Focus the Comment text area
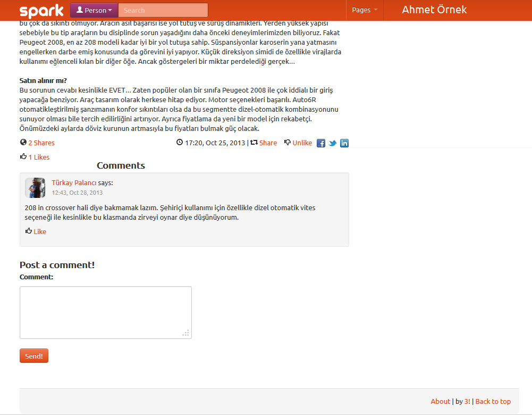This screenshot has width=532, height=415. (x=106, y=312)
